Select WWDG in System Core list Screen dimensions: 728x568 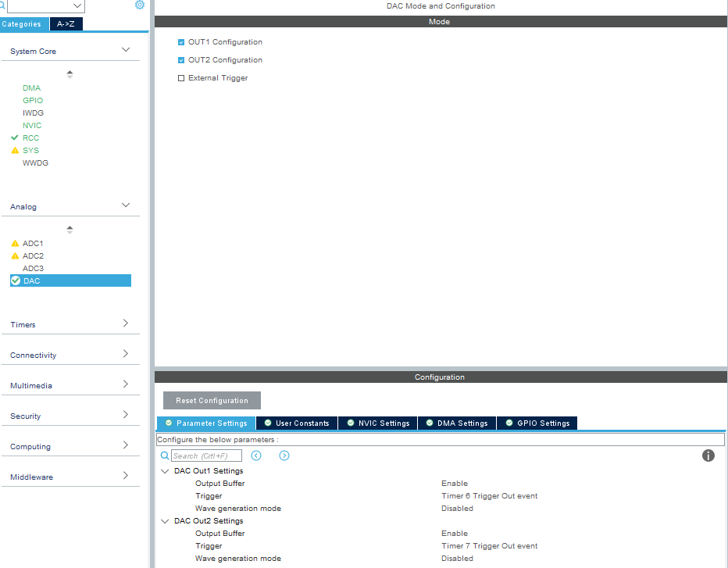(35, 163)
